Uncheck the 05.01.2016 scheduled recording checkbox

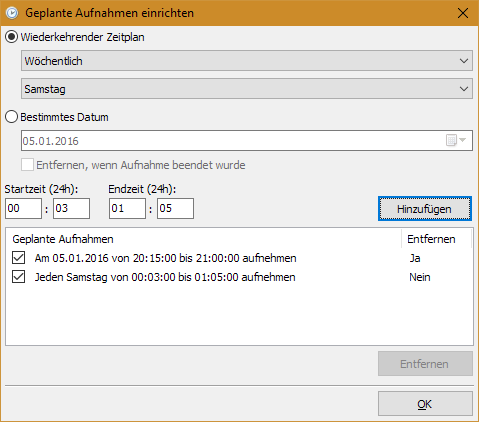pyautogui.click(x=18, y=258)
